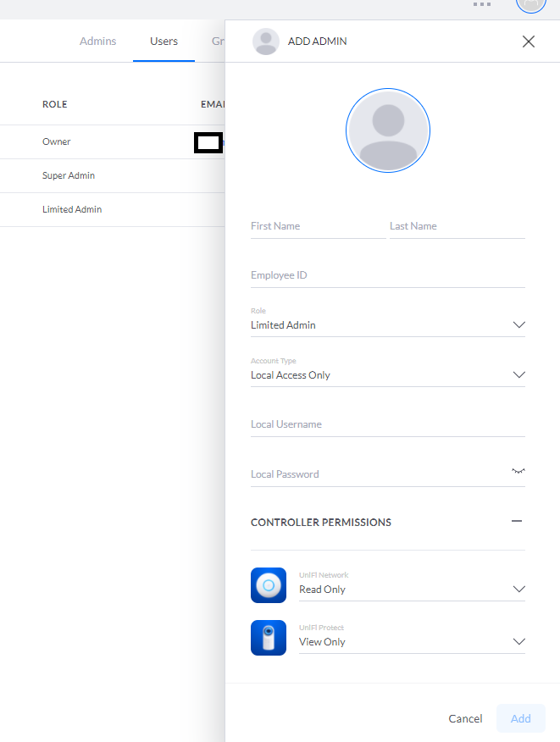
Task: Toggle Local Password visibility eye icon
Action: click(x=518, y=471)
